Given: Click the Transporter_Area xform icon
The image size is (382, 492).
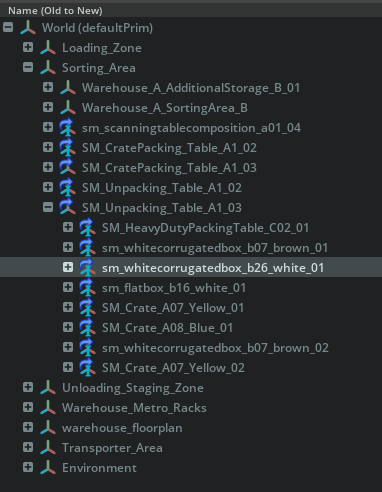Looking at the screenshot, I should [48, 448].
